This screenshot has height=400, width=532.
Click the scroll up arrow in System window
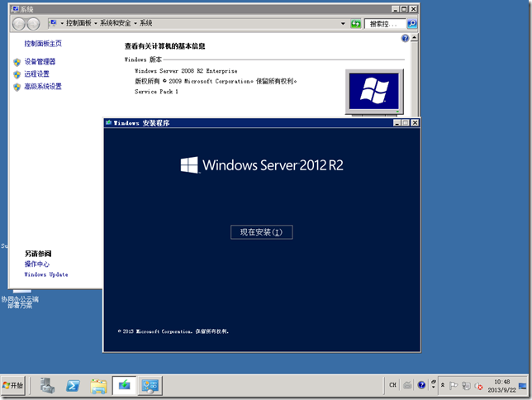click(414, 37)
